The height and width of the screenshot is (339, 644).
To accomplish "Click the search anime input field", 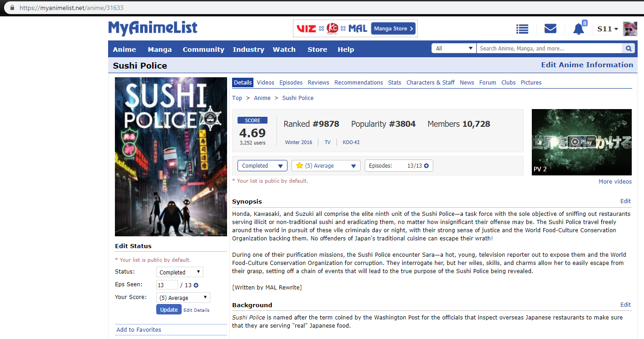I will pos(549,49).
